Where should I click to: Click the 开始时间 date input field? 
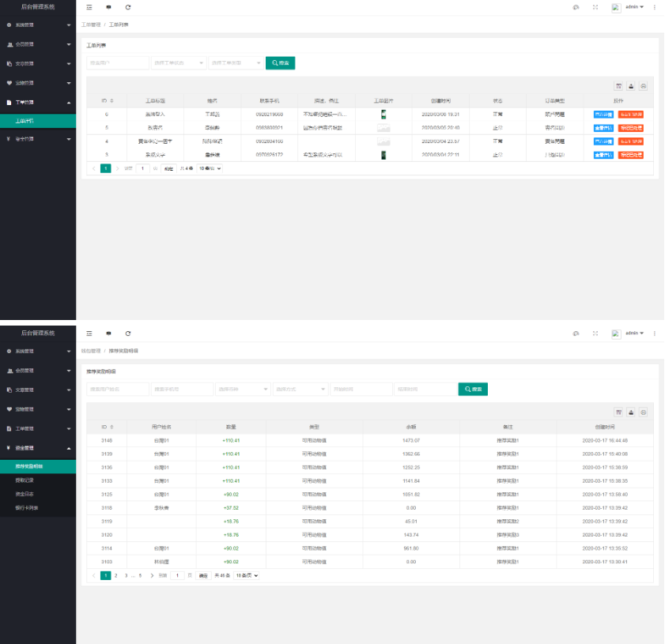(x=361, y=389)
